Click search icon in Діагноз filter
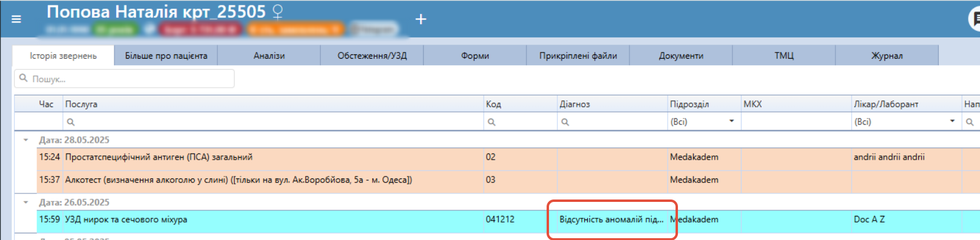 click(565, 122)
